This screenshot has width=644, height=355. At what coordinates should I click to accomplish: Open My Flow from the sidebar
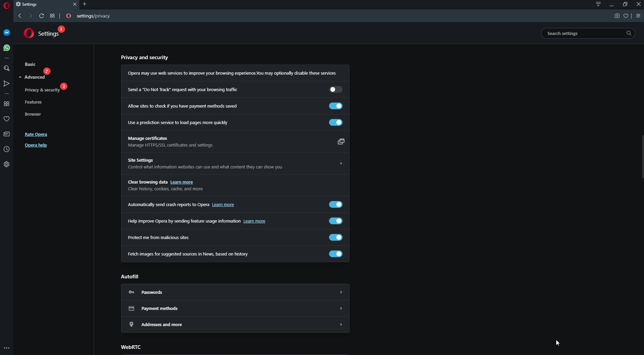coord(6,83)
